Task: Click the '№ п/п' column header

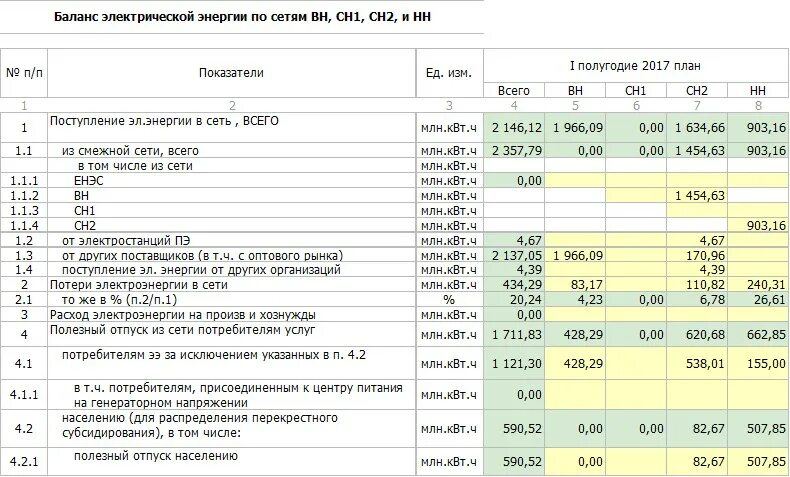Action: pos(24,73)
